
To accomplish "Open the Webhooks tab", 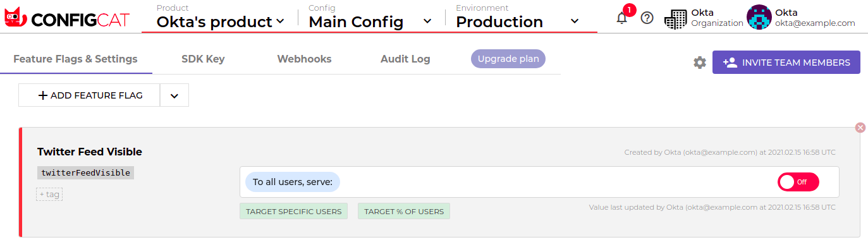I will click(x=304, y=59).
